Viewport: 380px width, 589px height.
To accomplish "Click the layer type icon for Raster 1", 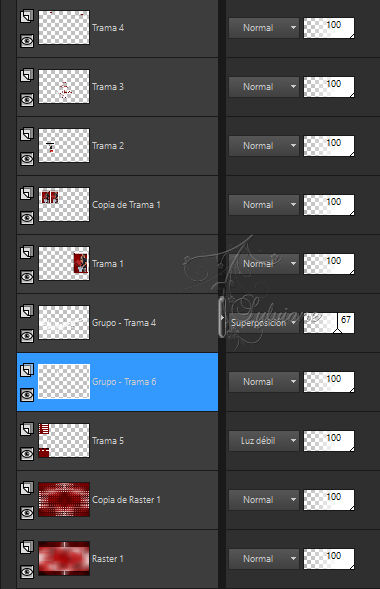I will pyautogui.click(x=27, y=547).
